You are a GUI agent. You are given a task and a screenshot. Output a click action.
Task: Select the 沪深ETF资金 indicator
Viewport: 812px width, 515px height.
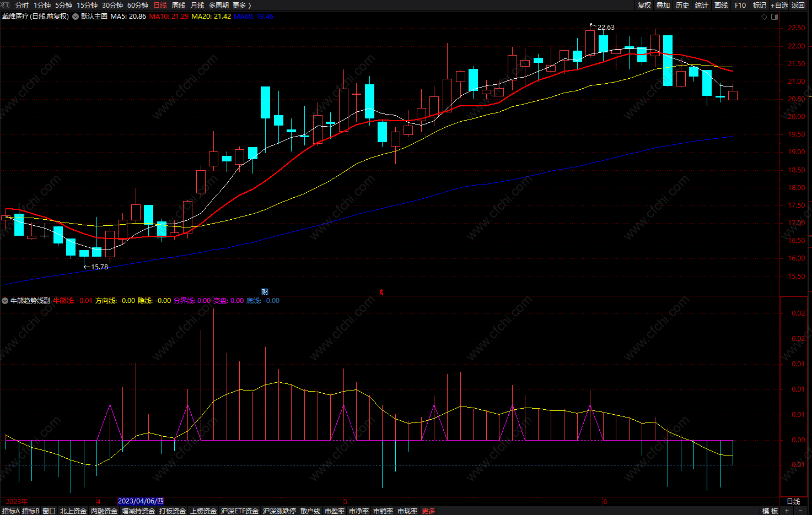coord(240,511)
